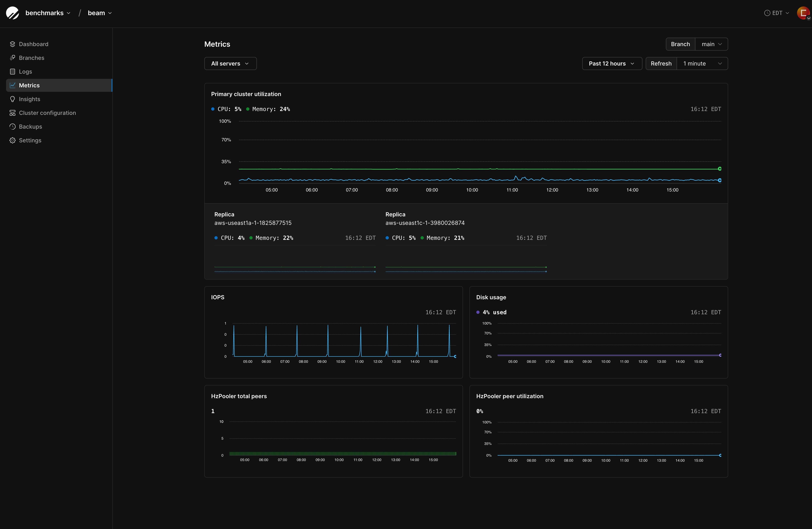Click the HzPooler total peers title
This screenshot has width=812, height=529.
[239, 396]
